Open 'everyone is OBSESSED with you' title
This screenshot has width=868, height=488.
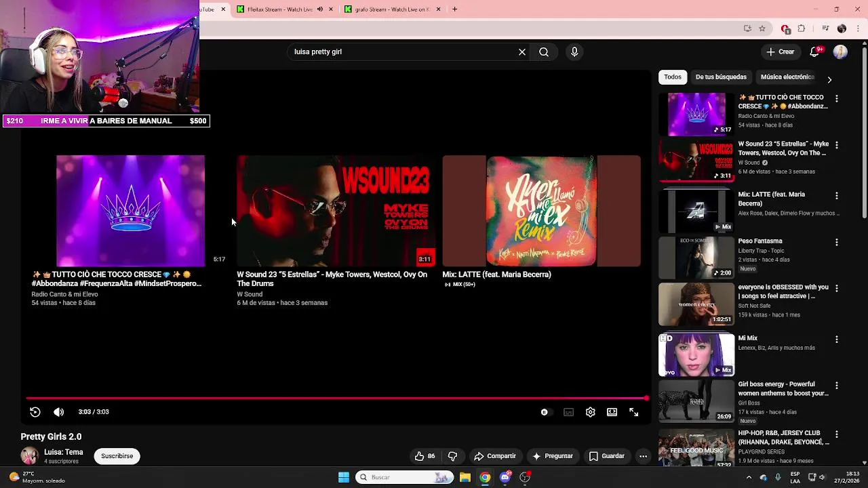pos(783,291)
